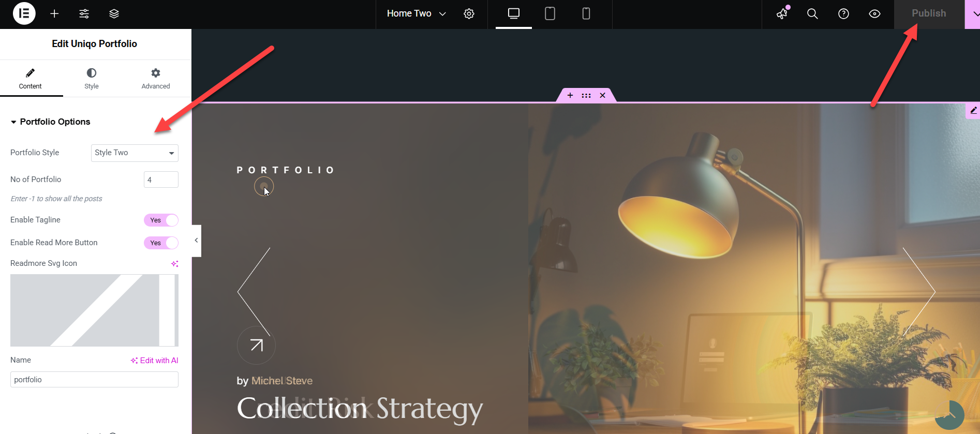Open the Structure layers icon
This screenshot has height=434, width=980.
(114, 14)
